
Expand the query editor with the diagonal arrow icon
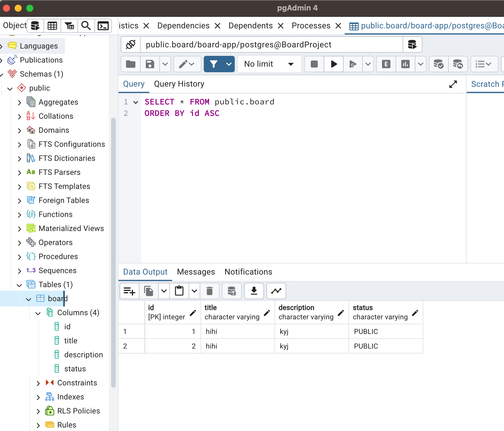click(453, 84)
